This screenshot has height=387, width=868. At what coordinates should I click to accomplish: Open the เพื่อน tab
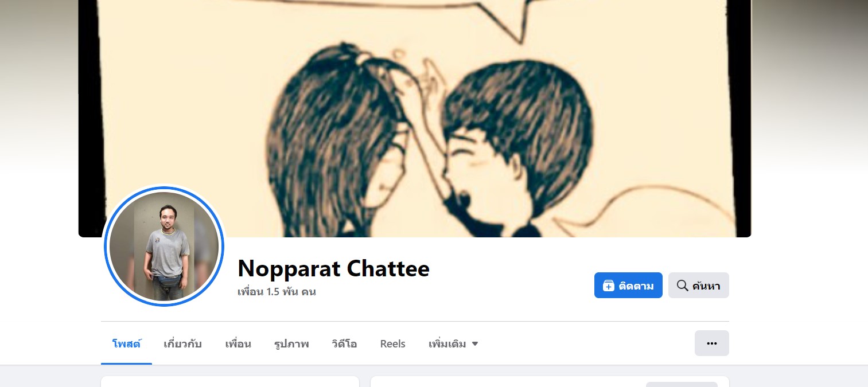(238, 344)
